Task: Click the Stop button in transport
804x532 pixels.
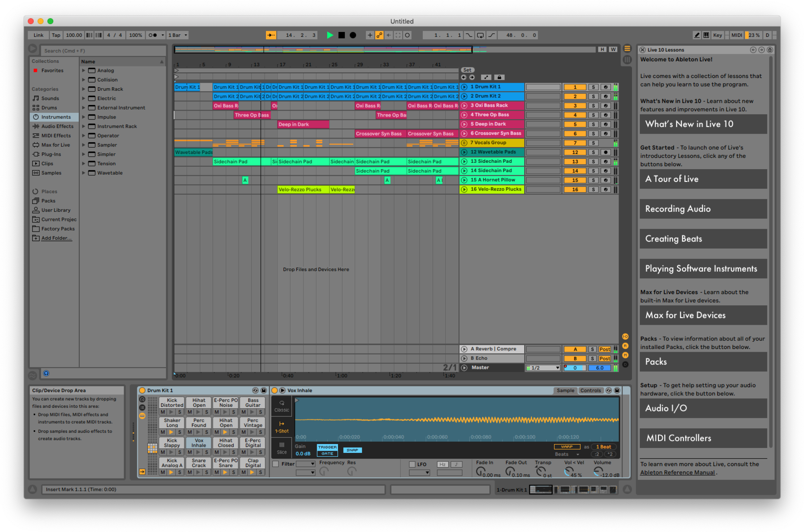Action: (342, 35)
